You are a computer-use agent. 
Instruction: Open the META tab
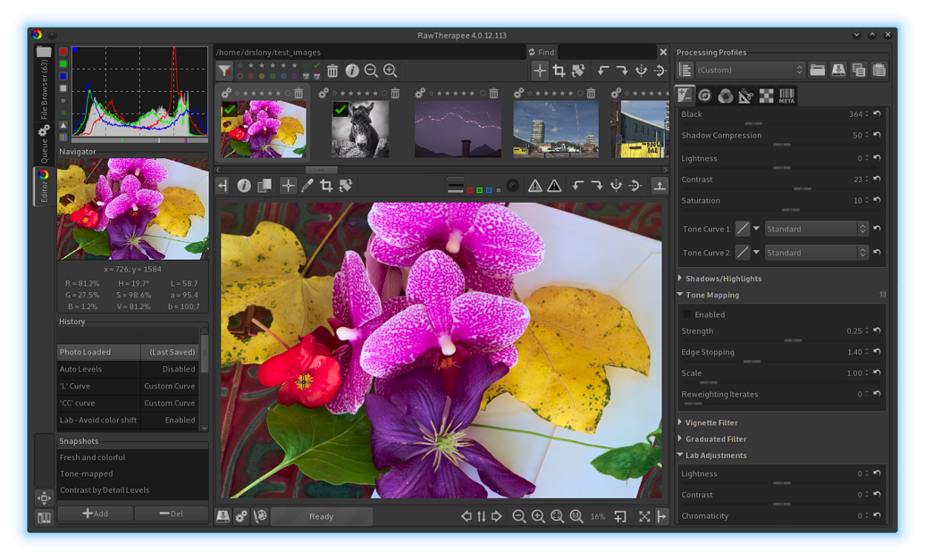[x=786, y=96]
